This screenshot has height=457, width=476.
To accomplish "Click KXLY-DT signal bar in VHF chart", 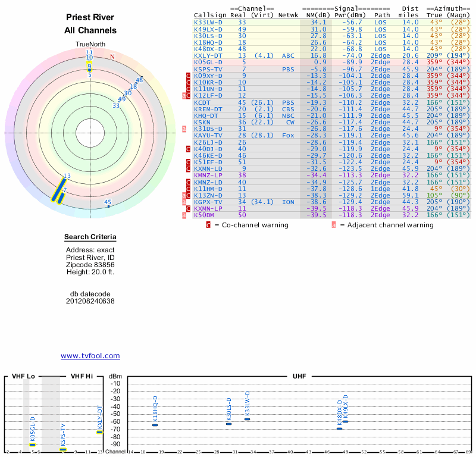I will 99,432.
